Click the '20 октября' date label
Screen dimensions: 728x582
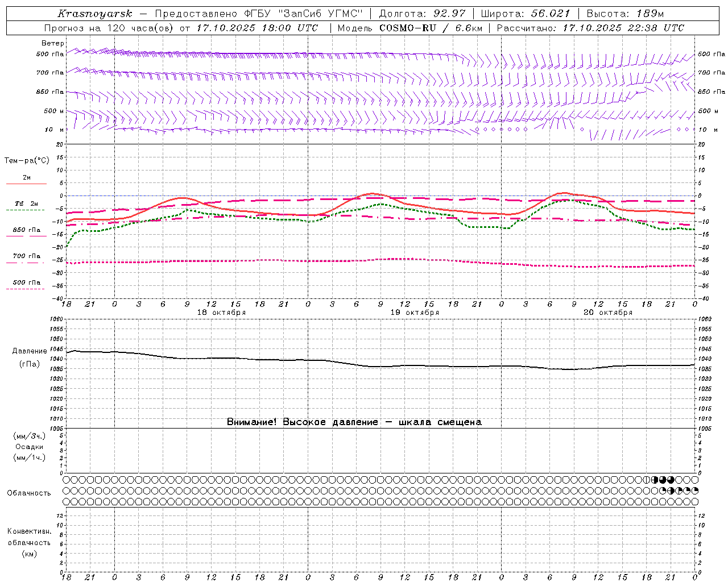608,313
